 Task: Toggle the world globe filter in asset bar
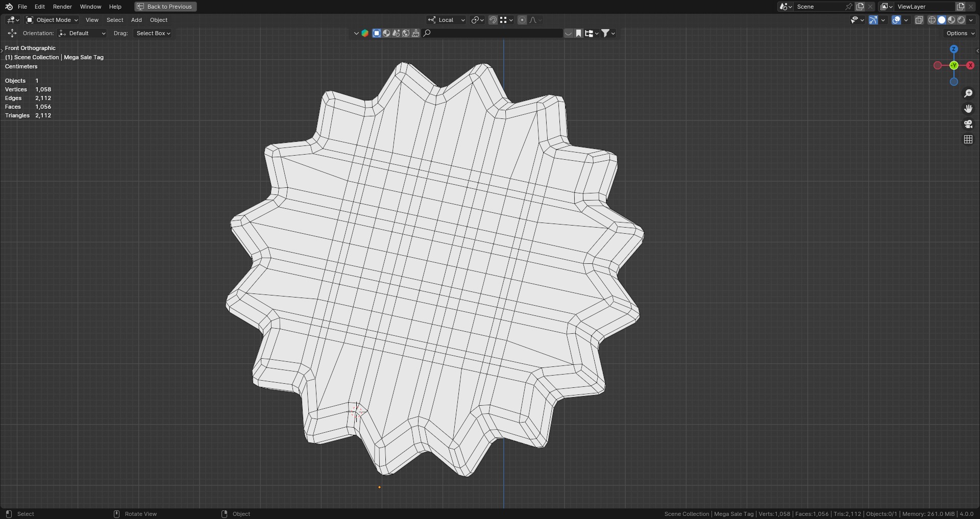click(406, 33)
